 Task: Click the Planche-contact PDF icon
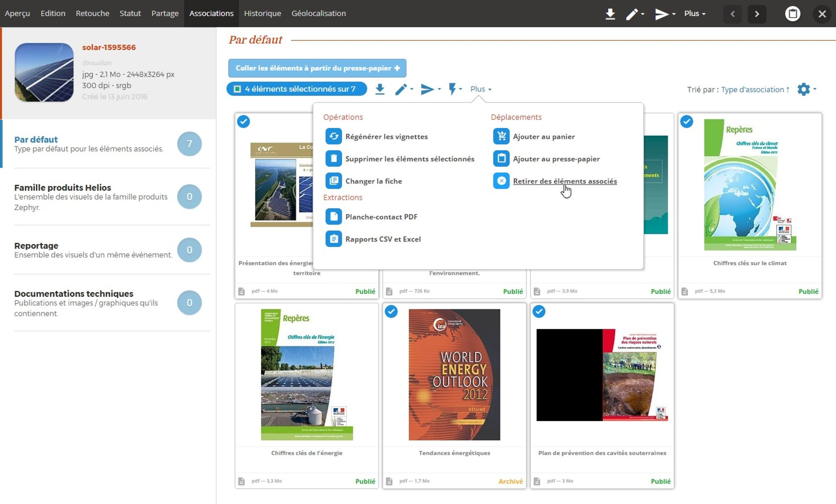(x=334, y=216)
